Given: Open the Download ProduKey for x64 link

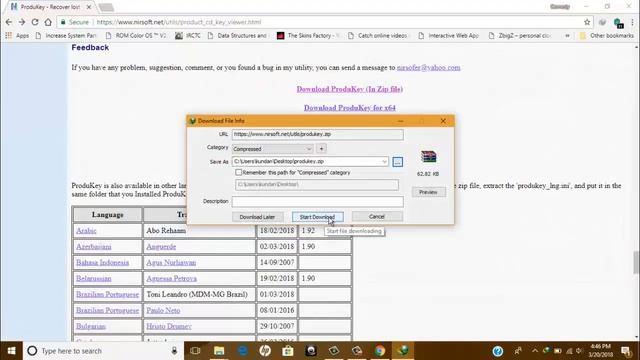Looking at the screenshot, I should (x=350, y=108).
